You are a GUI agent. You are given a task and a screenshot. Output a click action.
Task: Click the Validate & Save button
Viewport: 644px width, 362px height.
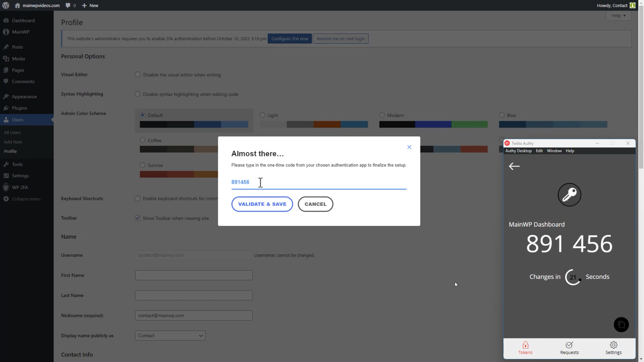pos(262,204)
